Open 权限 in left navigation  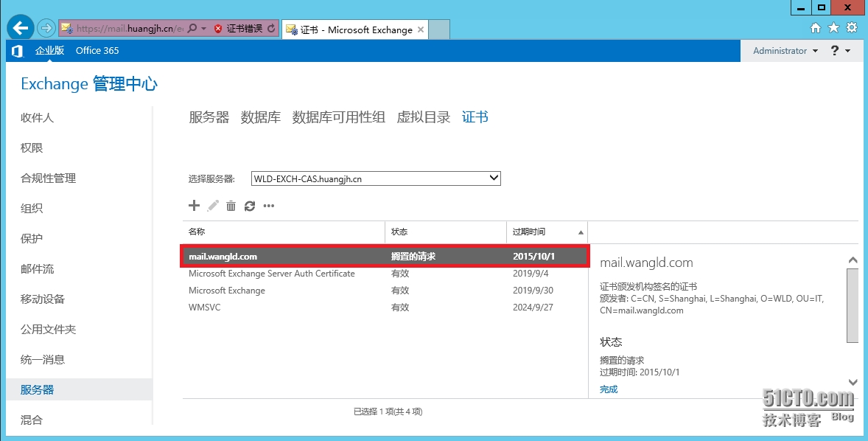(32, 148)
